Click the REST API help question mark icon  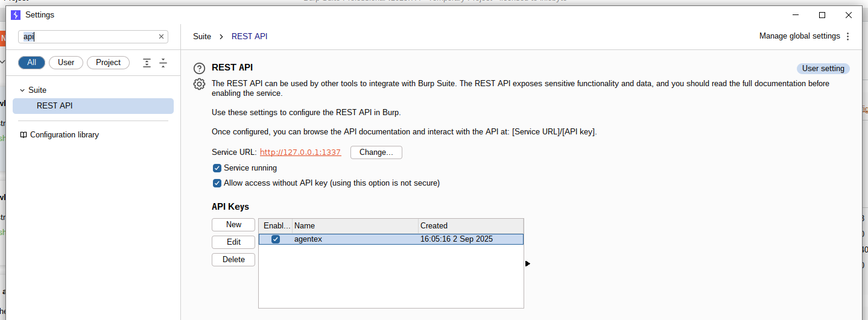(199, 68)
